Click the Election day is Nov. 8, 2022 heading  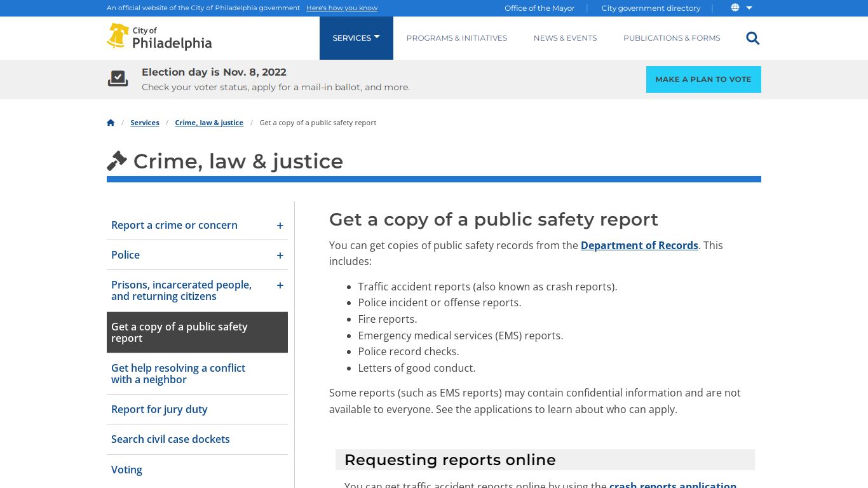pyautogui.click(x=214, y=72)
